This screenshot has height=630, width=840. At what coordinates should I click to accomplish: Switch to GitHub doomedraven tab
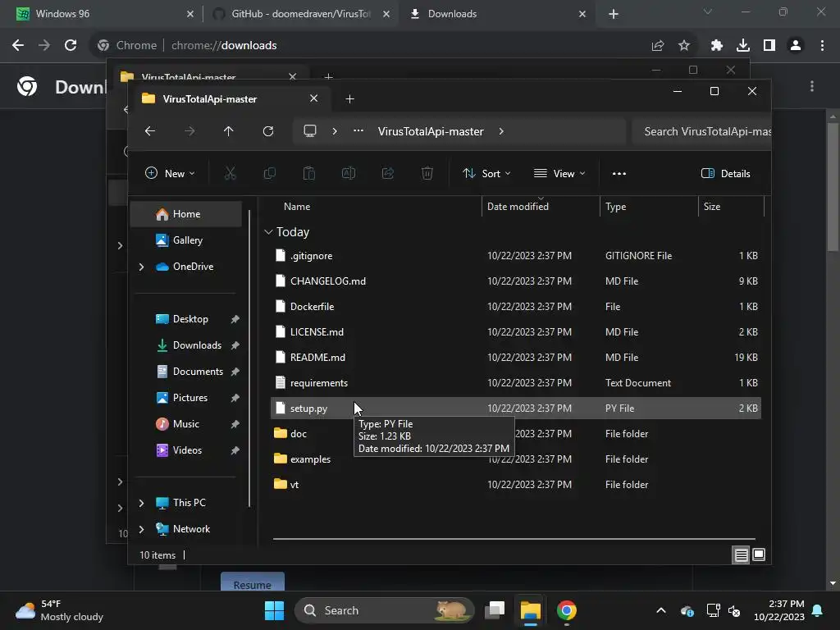point(301,14)
